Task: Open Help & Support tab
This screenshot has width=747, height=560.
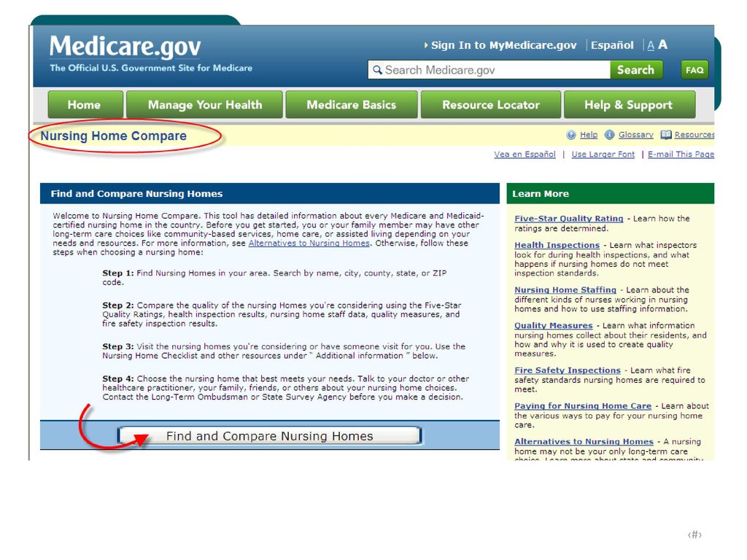Action: [x=630, y=104]
